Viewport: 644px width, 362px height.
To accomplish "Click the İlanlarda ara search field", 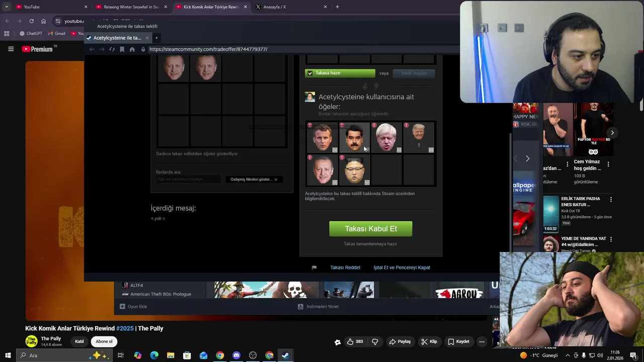I will [188, 179].
